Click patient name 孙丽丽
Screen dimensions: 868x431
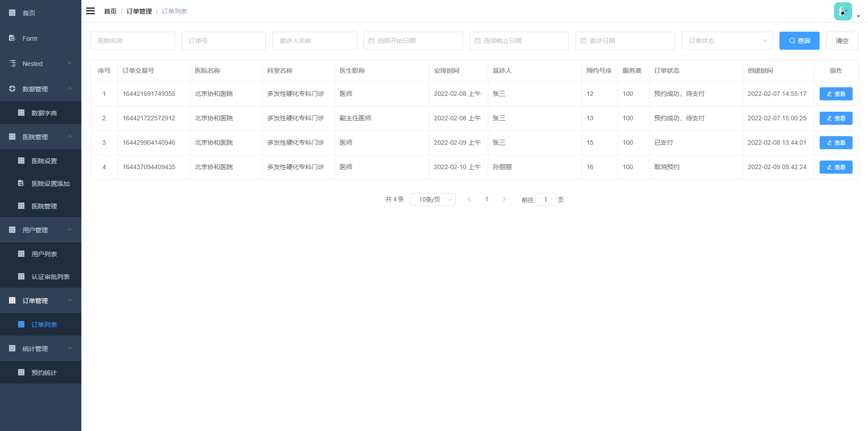[502, 167]
